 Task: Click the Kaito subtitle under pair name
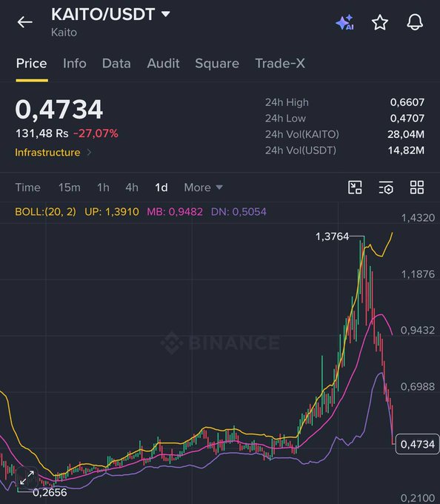coord(64,33)
